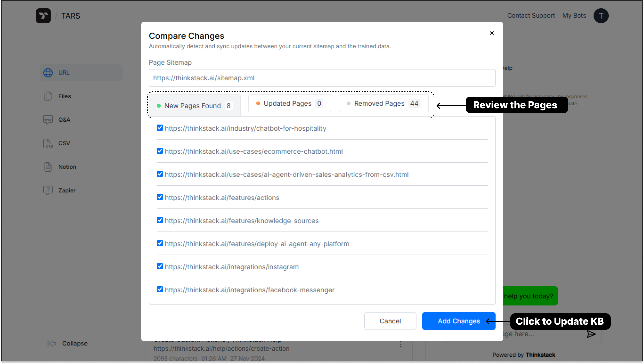The image size is (644, 364).
Task: Click the Page Sitemap URL field
Action: coord(322,78)
